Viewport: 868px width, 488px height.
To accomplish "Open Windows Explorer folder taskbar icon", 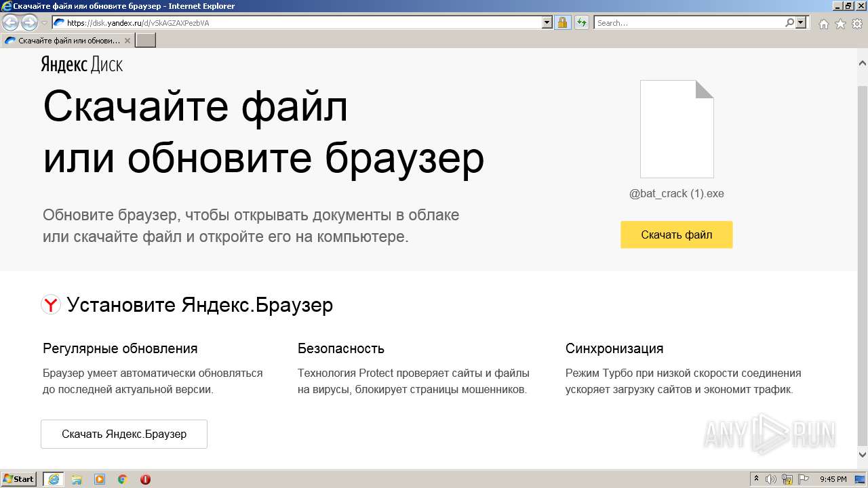I will point(77,479).
